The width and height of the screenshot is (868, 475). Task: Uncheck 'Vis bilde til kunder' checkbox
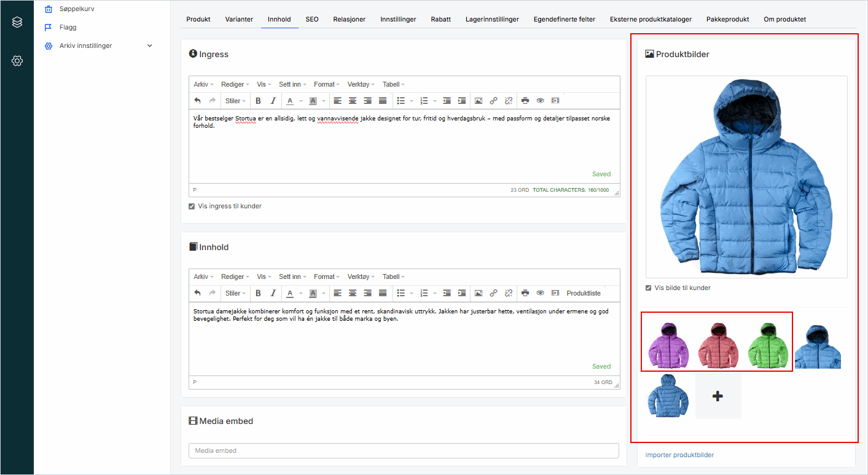coord(649,288)
